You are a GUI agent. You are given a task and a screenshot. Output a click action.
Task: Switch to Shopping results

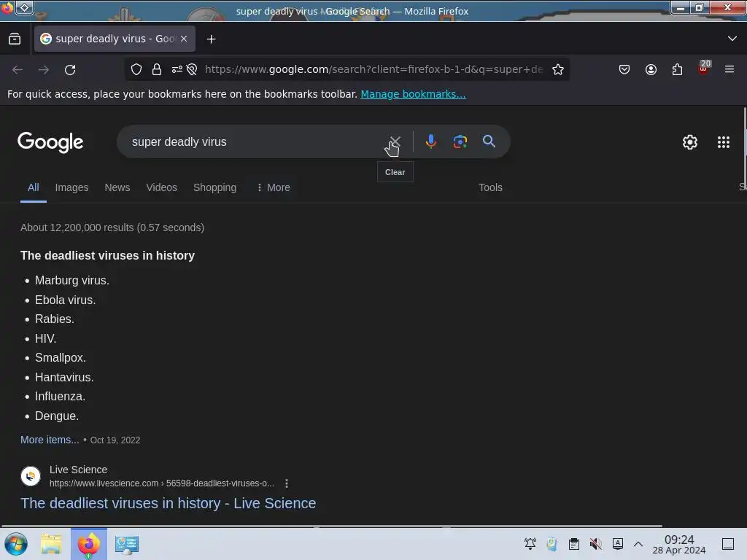coord(214,187)
